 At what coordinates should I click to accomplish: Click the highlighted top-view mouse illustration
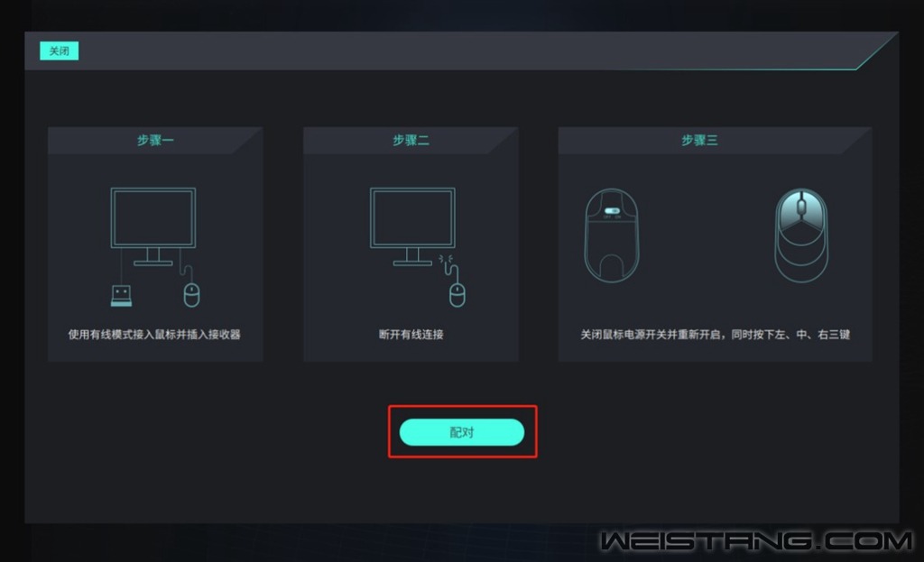click(801, 235)
